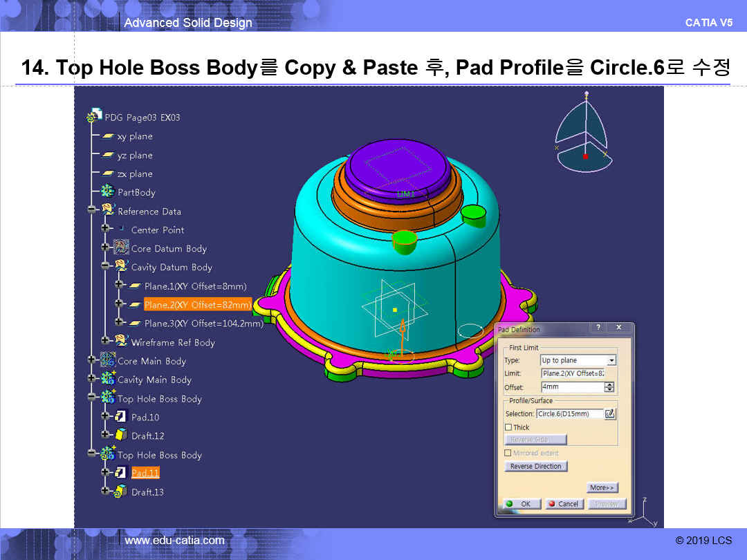
Task: Click the Reverse Direction button
Action: click(x=535, y=467)
